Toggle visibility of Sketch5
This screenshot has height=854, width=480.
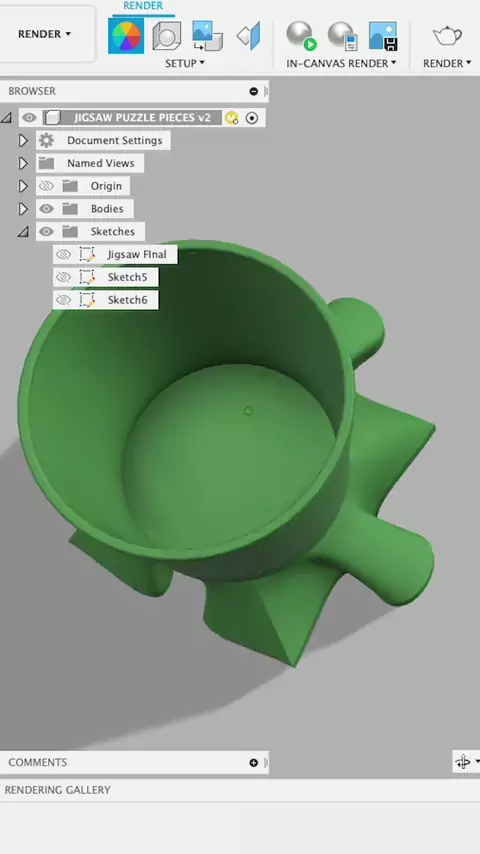click(63, 277)
